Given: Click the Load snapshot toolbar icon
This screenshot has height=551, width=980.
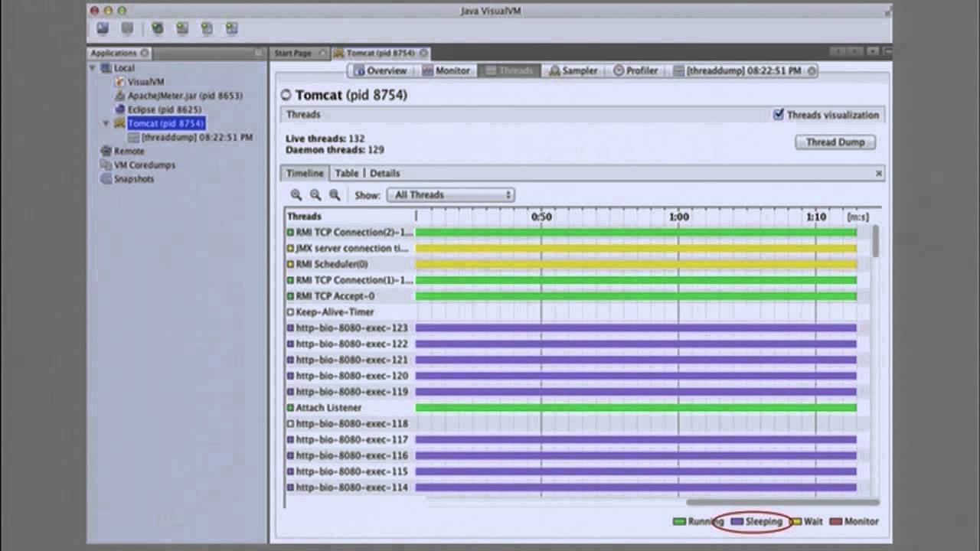Looking at the screenshot, I should point(103,28).
